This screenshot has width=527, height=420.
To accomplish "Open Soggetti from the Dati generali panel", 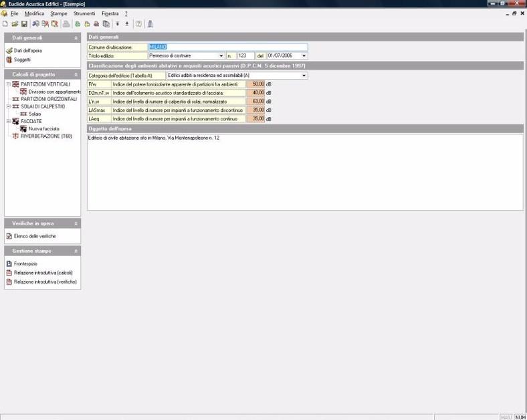I will click(x=22, y=60).
